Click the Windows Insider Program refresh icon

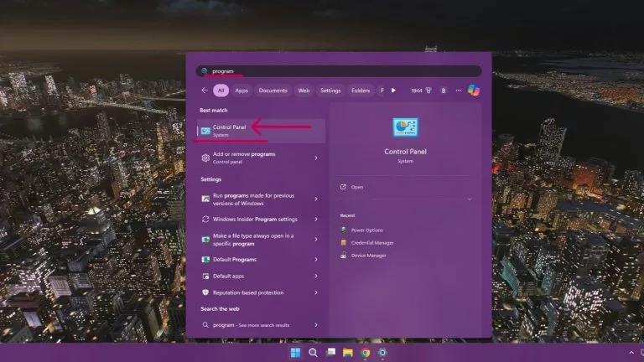click(205, 220)
